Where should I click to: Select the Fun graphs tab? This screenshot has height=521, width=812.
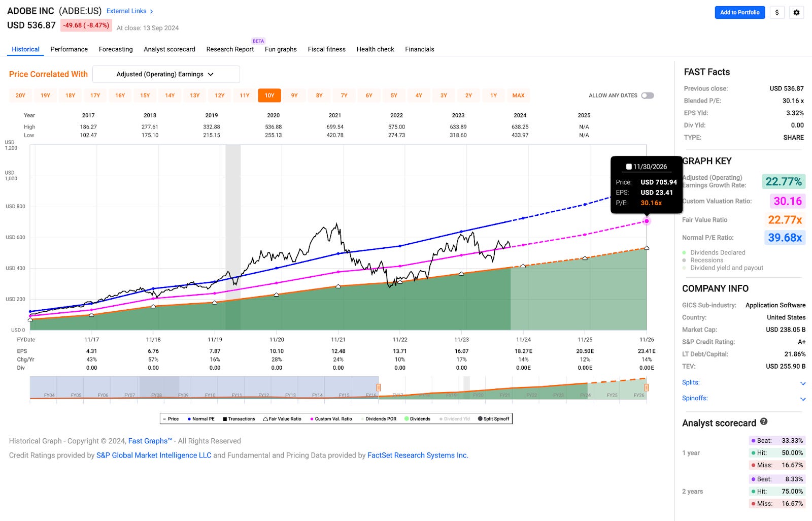click(x=281, y=49)
